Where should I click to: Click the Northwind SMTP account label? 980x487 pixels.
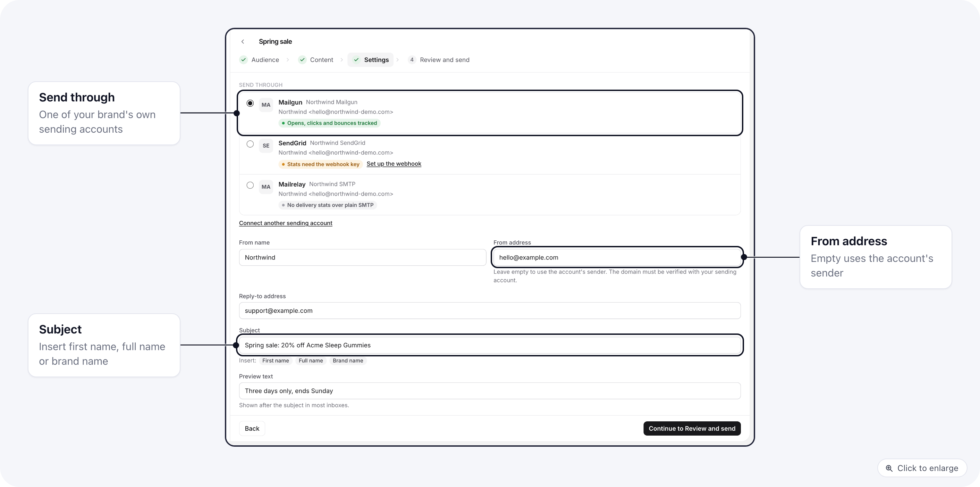332,184
